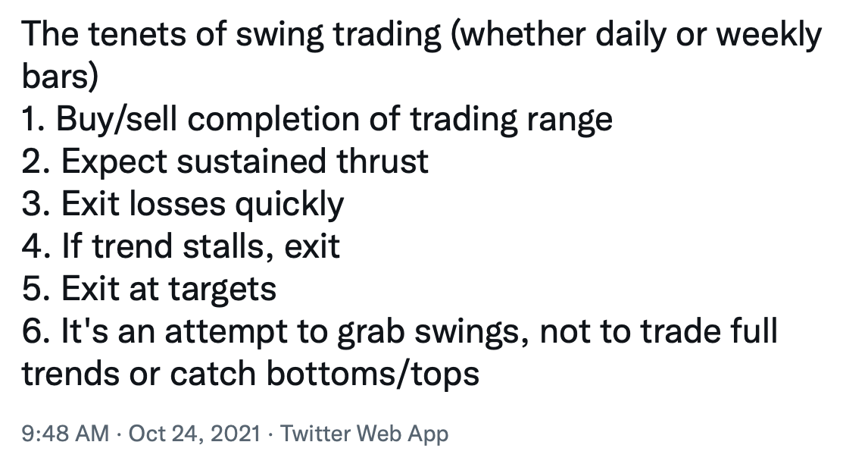This screenshot has height=467, width=868.
Task: Click the 9:48 AM timestamp link
Action: (65, 433)
